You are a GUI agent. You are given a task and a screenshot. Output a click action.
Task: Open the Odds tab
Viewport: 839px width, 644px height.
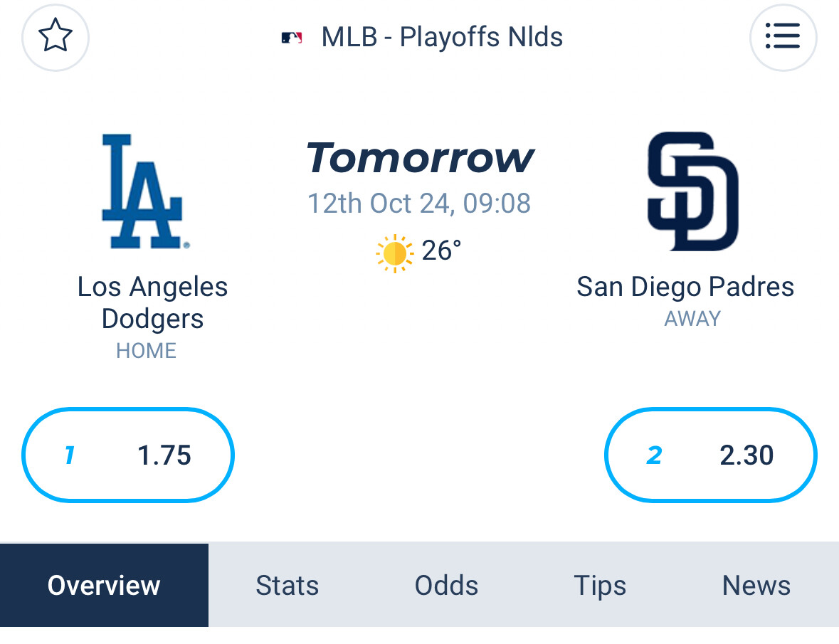coord(445,585)
